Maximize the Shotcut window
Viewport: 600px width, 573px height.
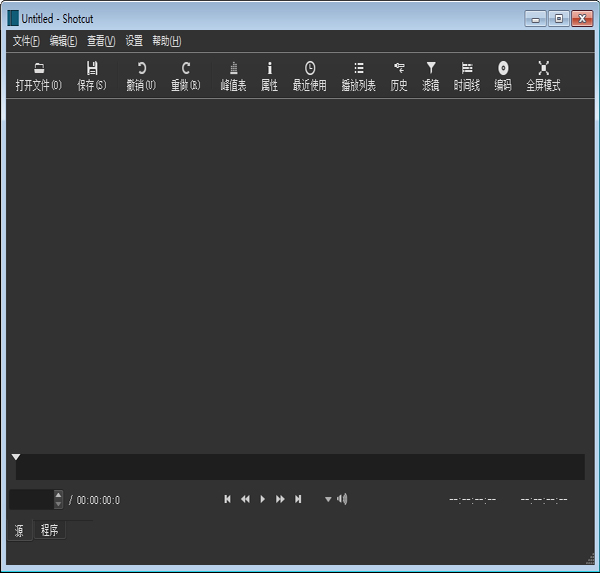559,19
